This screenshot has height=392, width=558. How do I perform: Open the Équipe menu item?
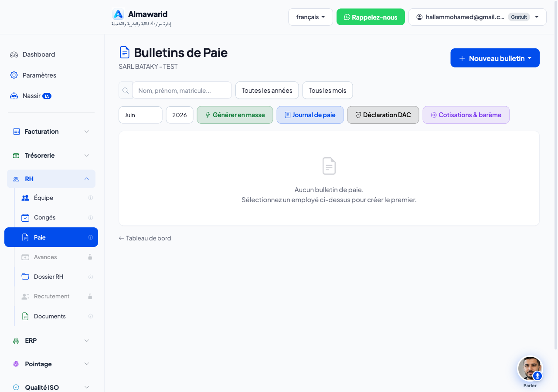click(56, 198)
